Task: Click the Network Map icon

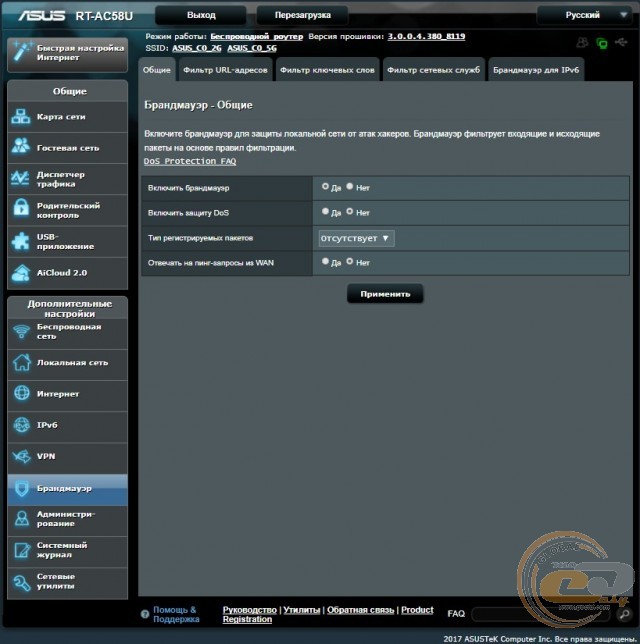Action: pyautogui.click(x=21, y=117)
